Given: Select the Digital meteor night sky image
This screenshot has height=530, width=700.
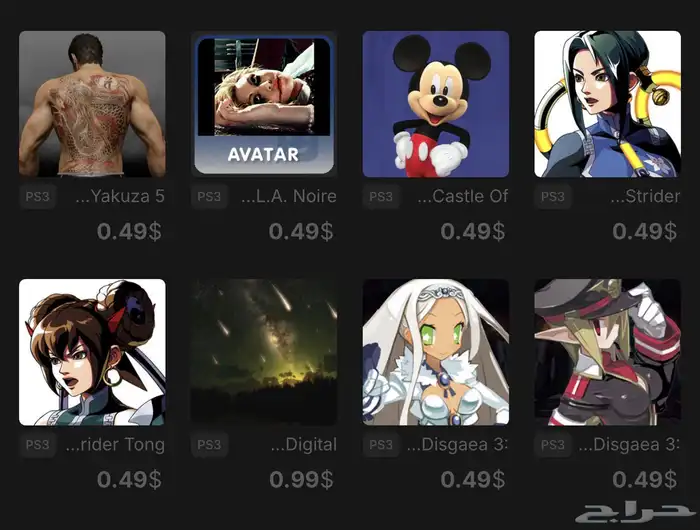Looking at the screenshot, I should point(264,352).
